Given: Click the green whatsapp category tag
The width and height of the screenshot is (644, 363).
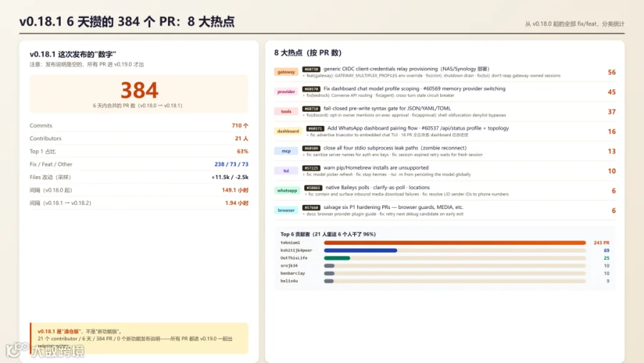Looking at the screenshot, I should [287, 190].
